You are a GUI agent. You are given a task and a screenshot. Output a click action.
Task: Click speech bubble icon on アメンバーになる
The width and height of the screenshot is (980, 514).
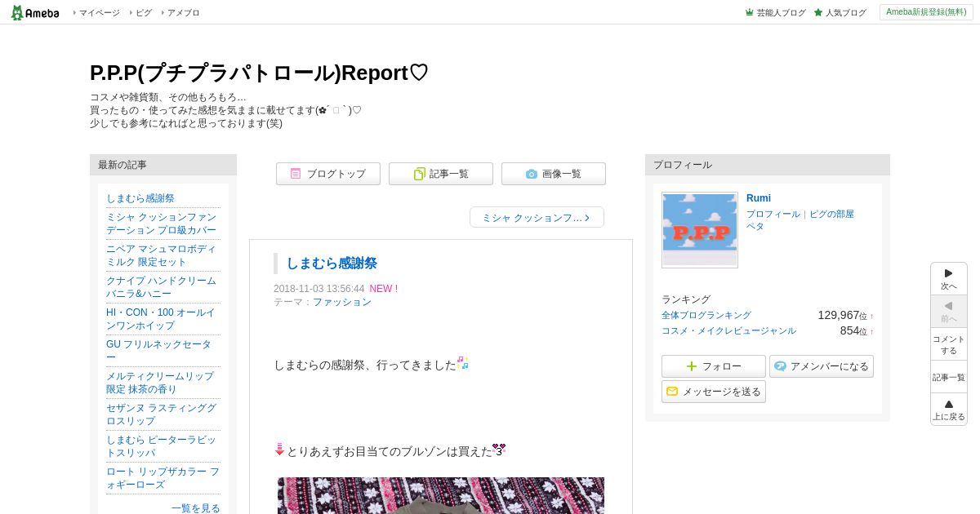click(x=781, y=366)
